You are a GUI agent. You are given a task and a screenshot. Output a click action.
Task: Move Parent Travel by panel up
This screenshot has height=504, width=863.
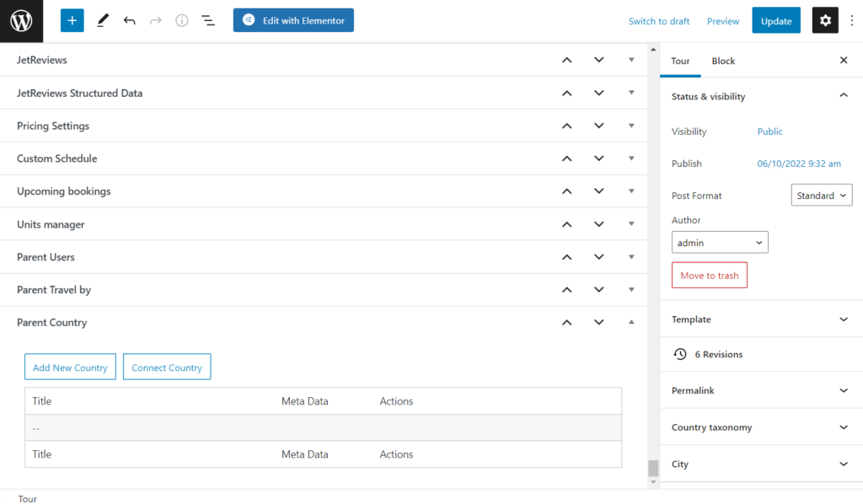pyautogui.click(x=567, y=289)
